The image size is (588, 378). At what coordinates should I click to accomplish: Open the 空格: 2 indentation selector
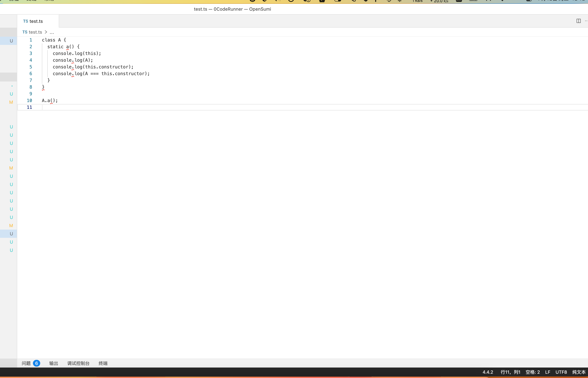(532, 372)
